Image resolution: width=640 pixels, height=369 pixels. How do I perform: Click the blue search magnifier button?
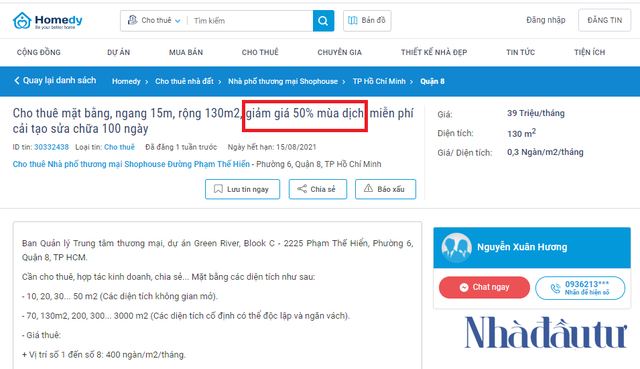(323, 21)
